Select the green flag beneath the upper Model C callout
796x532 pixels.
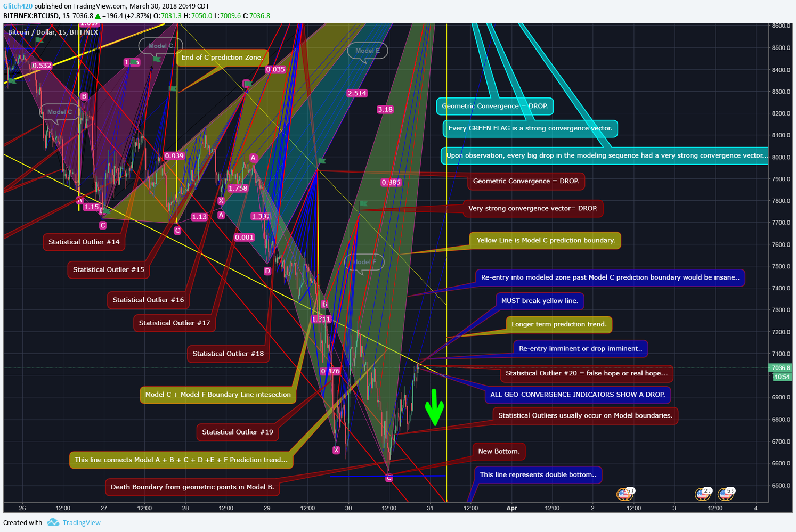157,59
